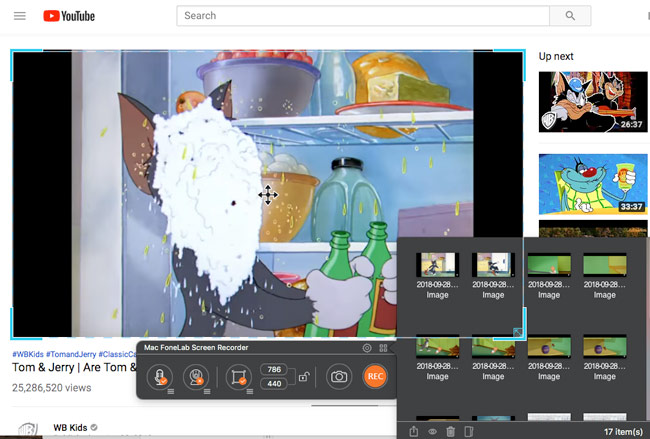
Task: Click the verified badge beside WB Kids
Action: click(94, 427)
